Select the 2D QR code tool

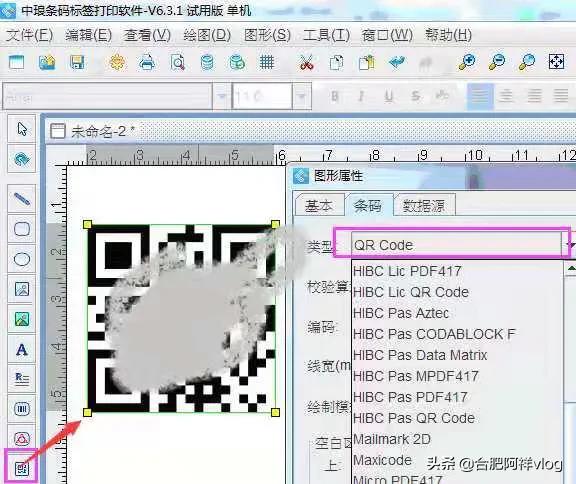22,468
